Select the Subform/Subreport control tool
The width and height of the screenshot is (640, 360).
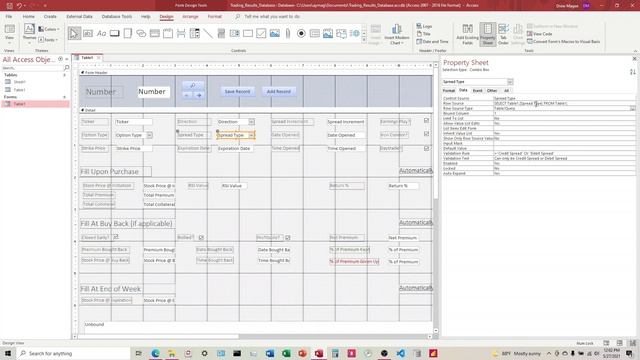point(315,33)
